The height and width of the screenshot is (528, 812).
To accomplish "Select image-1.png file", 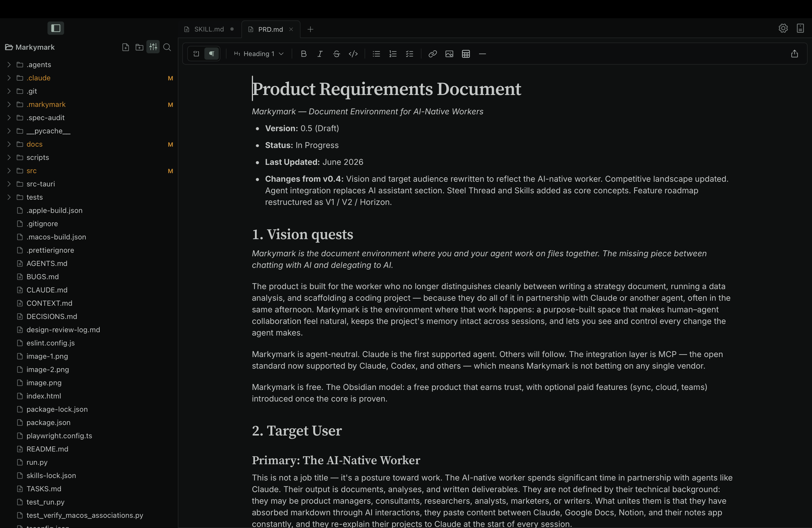I will point(89,357).
